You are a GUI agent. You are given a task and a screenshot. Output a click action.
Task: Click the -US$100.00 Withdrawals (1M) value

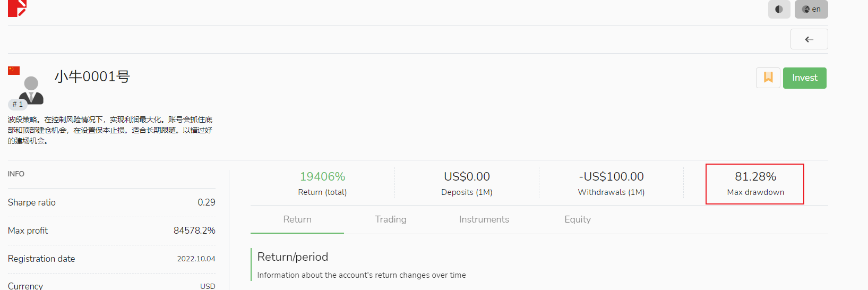pyautogui.click(x=611, y=177)
